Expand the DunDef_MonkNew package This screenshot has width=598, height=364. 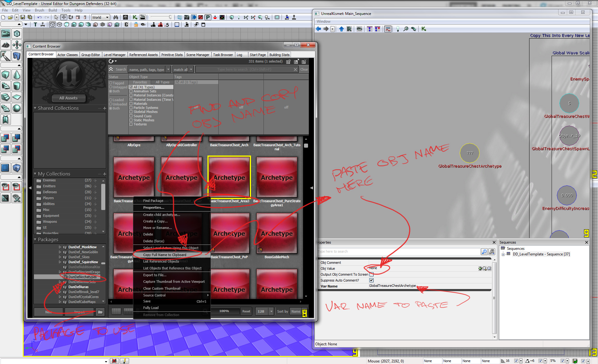pyautogui.click(x=60, y=247)
